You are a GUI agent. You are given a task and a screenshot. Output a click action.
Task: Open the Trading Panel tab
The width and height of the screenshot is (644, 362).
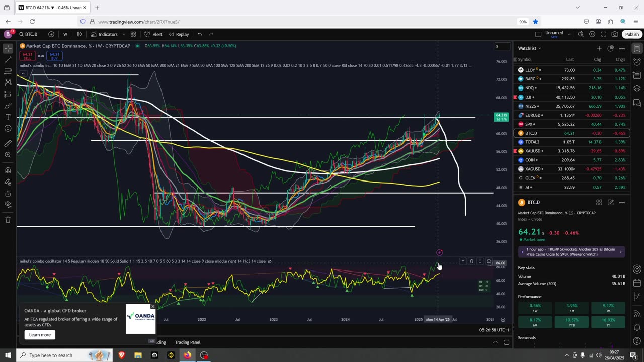(188, 342)
